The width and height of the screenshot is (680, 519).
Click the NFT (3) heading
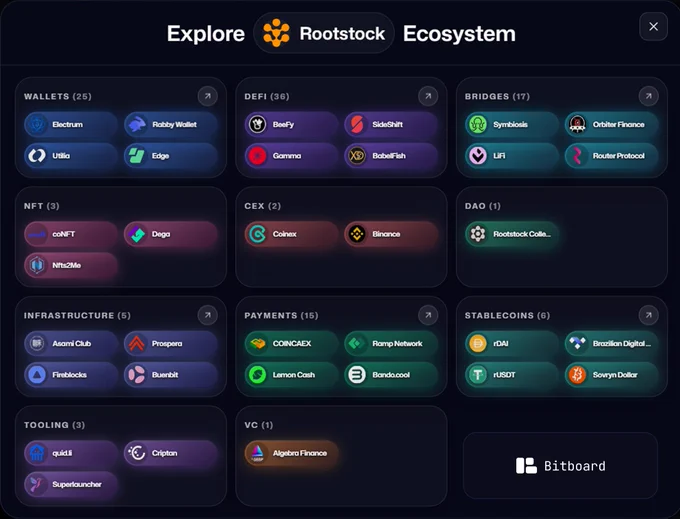coord(42,206)
